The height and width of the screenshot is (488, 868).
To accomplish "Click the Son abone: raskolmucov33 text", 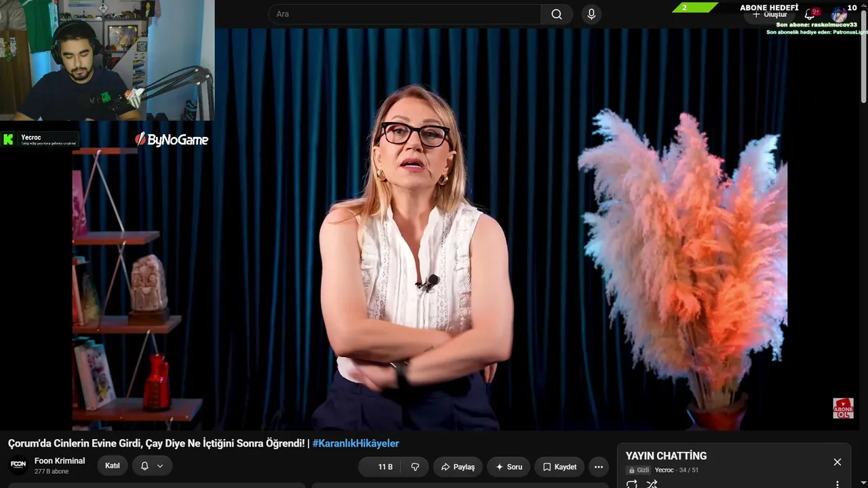I will 816,24.
